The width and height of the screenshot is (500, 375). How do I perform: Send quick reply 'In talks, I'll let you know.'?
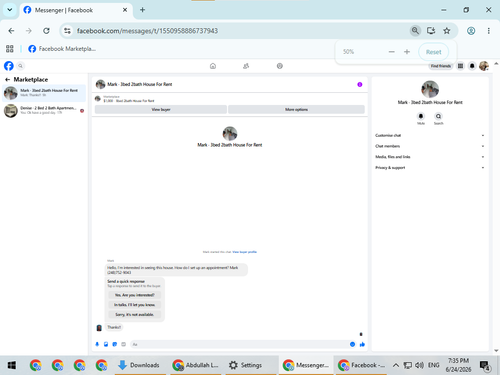[x=135, y=305]
